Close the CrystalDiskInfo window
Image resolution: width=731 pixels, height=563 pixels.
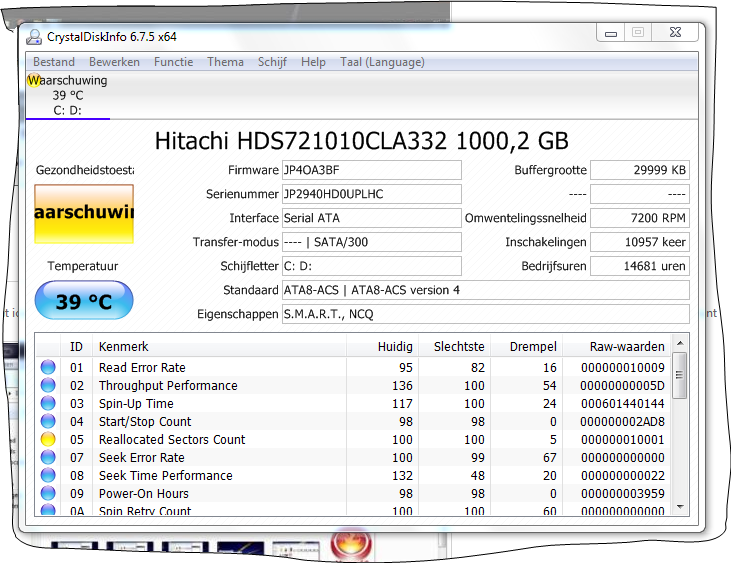tap(675, 33)
